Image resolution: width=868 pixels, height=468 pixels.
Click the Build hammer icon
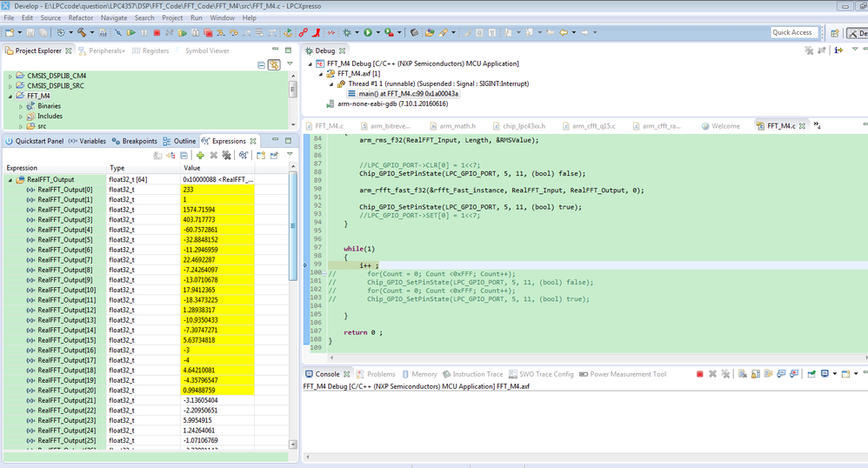(81, 33)
